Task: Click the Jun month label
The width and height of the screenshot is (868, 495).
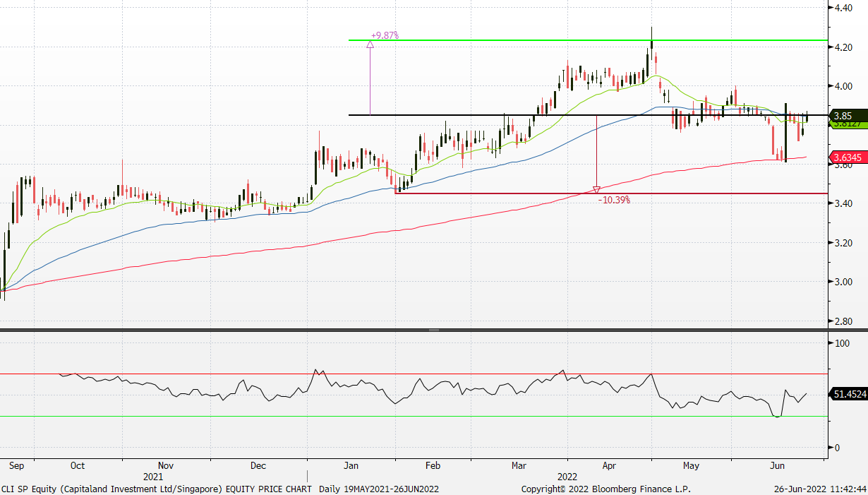Action: 778,466
